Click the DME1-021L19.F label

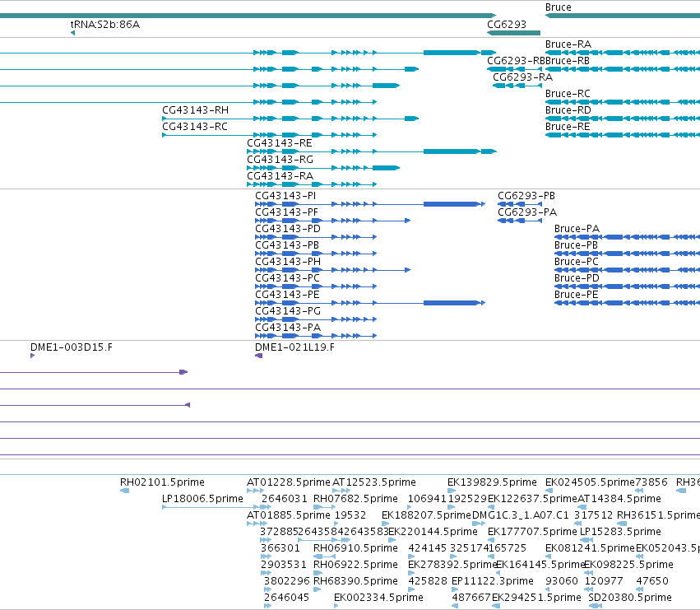click(294, 347)
